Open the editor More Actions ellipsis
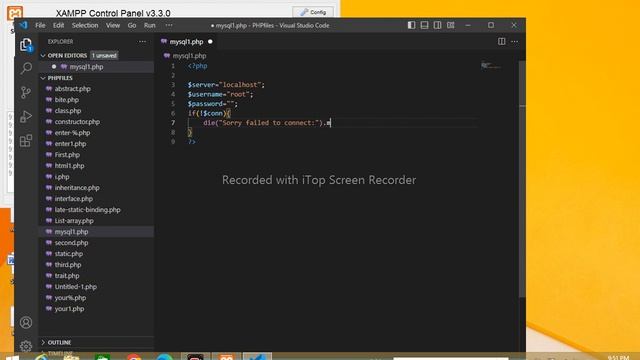640x360 pixels. coord(514,42)
